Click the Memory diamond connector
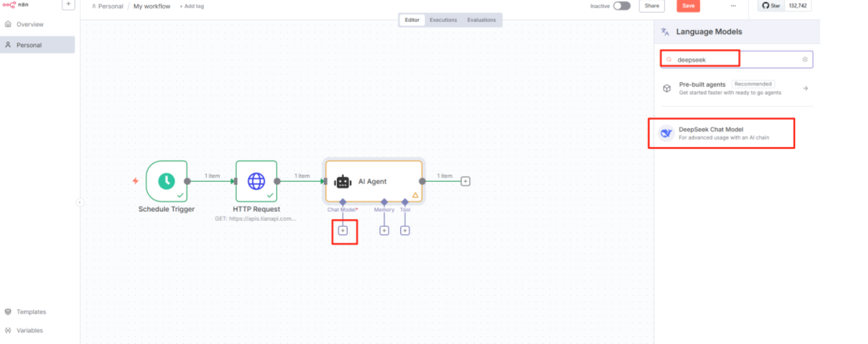 coord(384,202)
